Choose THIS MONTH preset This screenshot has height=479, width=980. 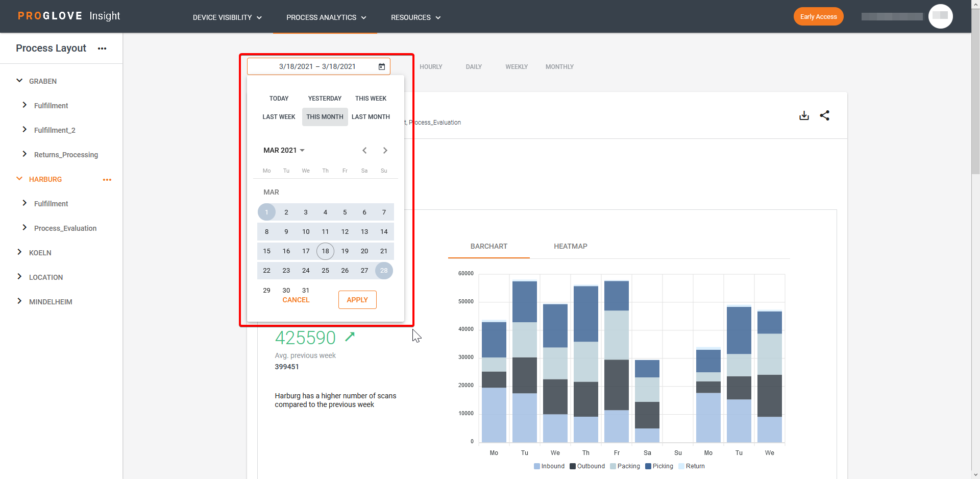325,117
